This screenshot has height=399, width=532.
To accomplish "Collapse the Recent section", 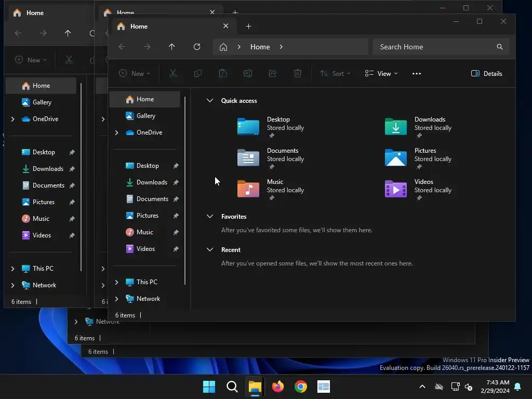I will [210, 249].
